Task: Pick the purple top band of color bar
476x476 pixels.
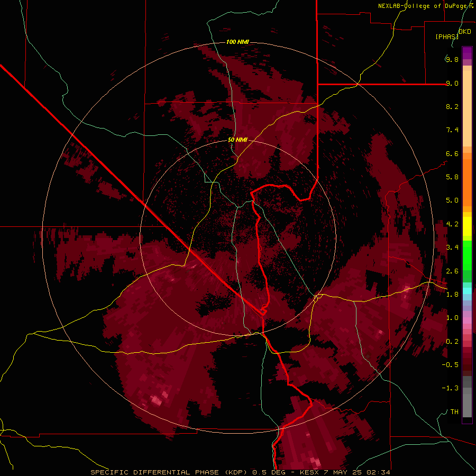Action: click(467, 53)
